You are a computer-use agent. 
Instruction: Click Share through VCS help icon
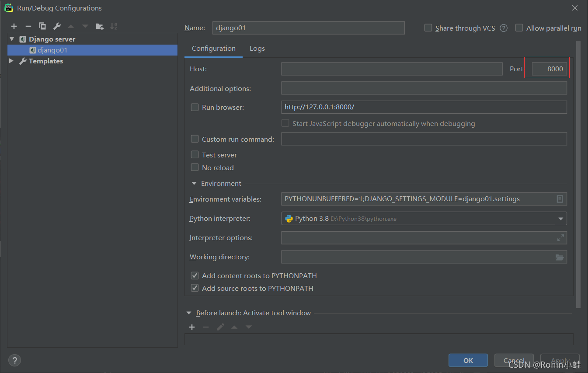(x=504, y=28)
